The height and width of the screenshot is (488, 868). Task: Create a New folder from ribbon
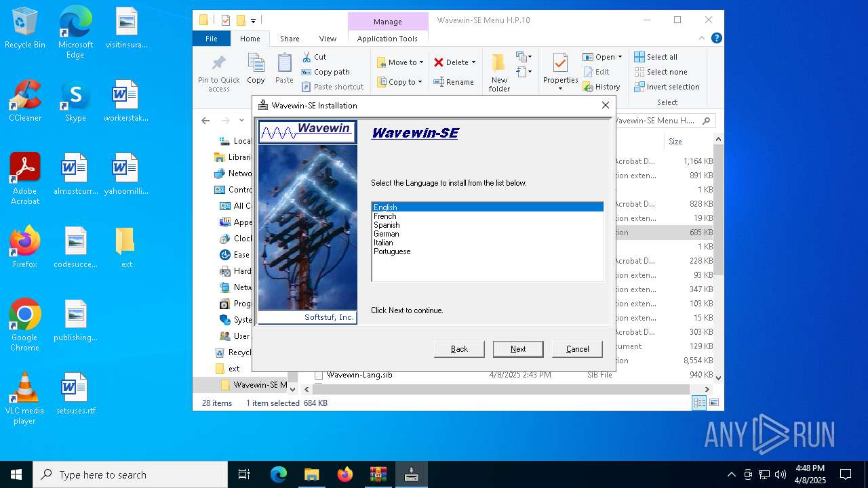pos(499,73)
